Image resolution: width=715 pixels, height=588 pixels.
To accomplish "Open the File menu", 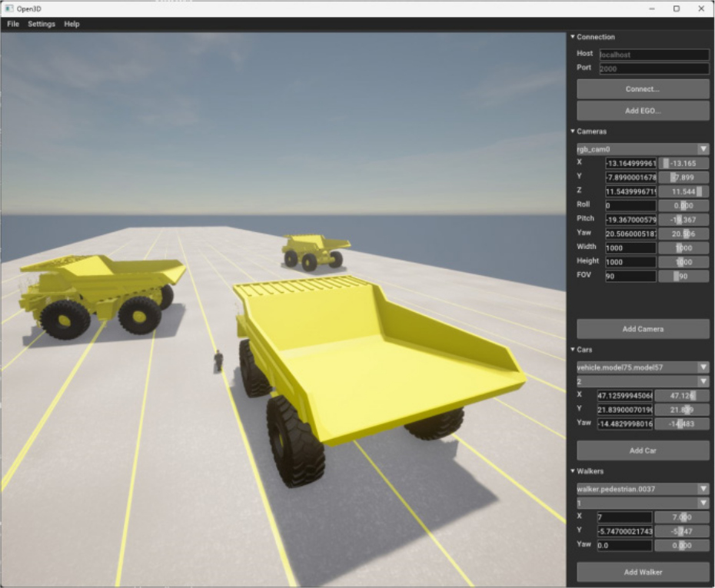I will (x=13, y=24).
